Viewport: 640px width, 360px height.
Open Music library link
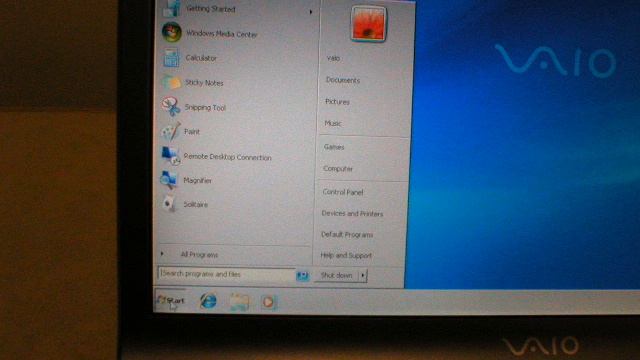333,123
